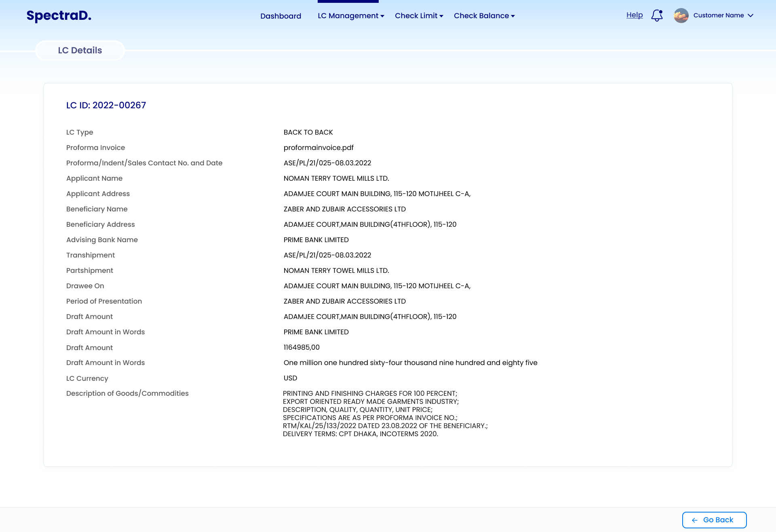Select the 1164985,00 draft amount value

(x=302, y=347)
